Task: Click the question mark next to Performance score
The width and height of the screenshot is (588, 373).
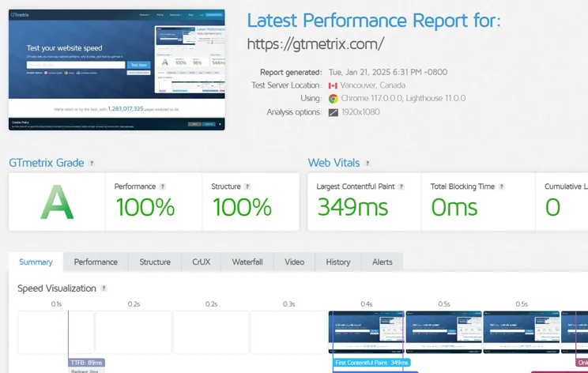Action: 163,187
